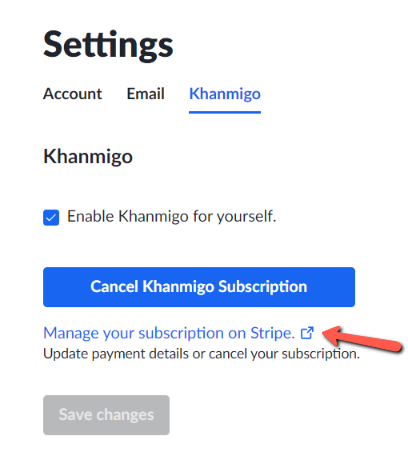Click the blue underline under the Khanmigo tab
The height and width of the screenshot is (457, 408).
tap(225, 112)
